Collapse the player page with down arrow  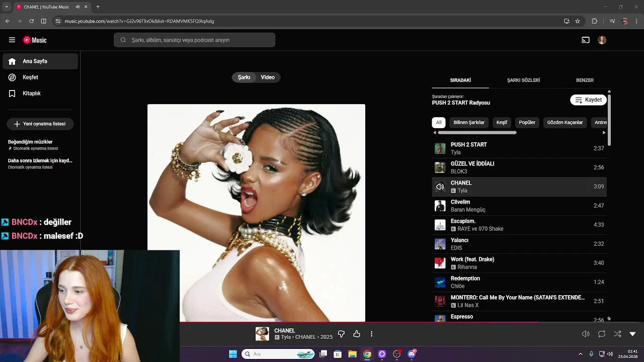633,334
